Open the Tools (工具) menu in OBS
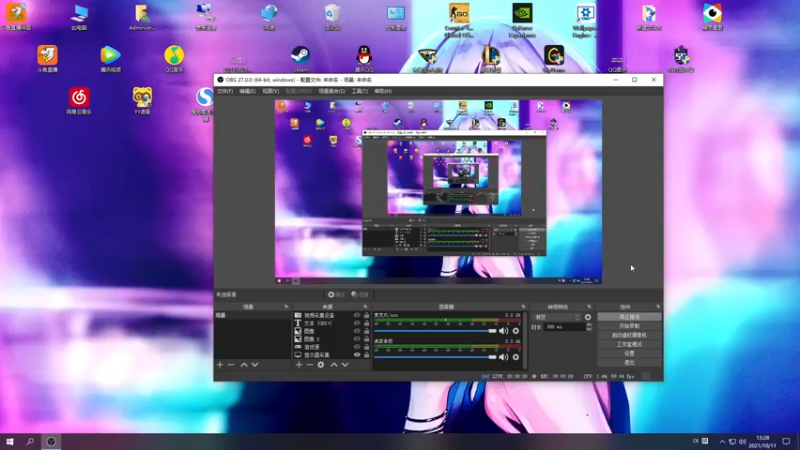Image resolution: width=800 pixels, height=450 pixels. click(x=359, y=91)
